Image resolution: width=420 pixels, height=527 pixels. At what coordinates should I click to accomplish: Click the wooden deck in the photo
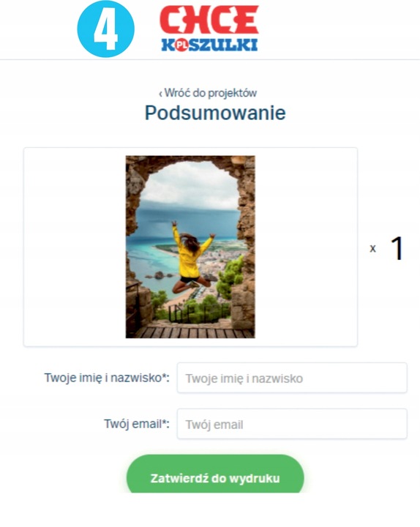pyautogui.click(x=195, y=332)
